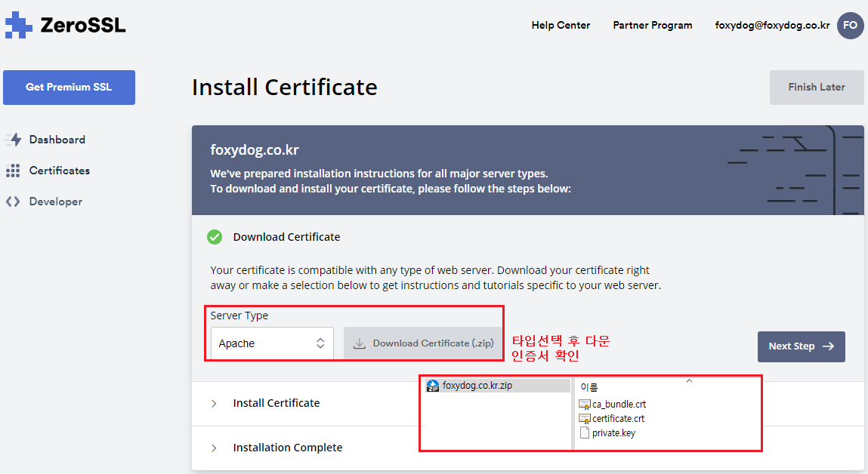Open Certificates in sidebar
This screenshot has height=474, width=868.
click(x=59, y=171)
